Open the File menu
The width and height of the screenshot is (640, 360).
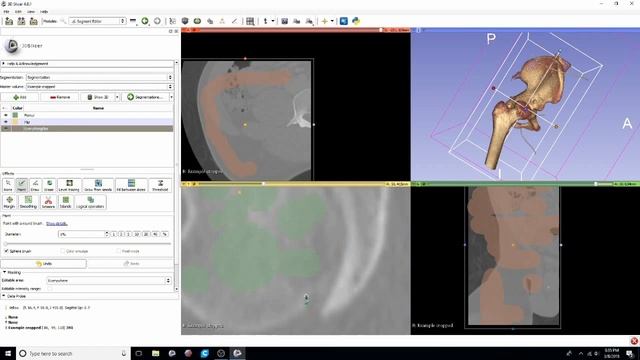7,11
